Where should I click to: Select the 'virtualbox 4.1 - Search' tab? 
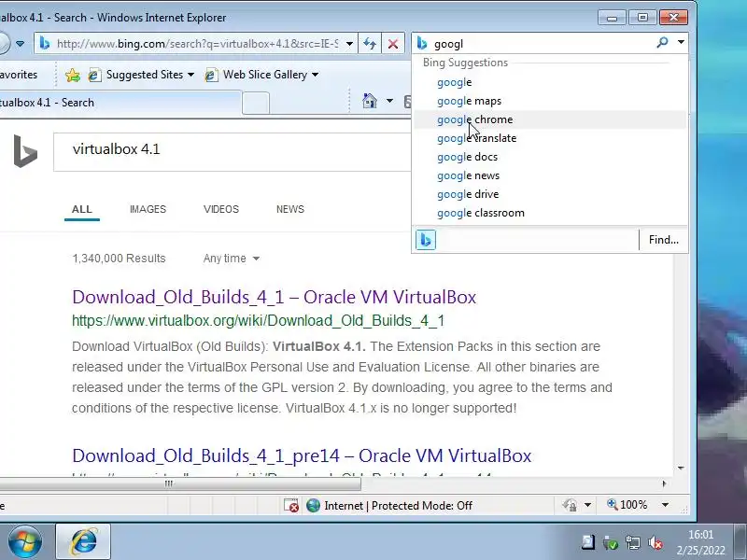click(x=120, y=103)
